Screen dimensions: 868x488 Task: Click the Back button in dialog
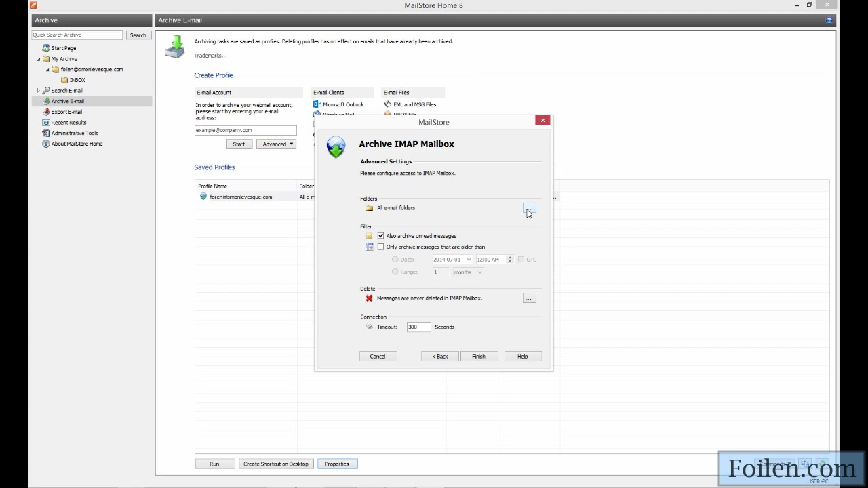(x=440, y=357)
